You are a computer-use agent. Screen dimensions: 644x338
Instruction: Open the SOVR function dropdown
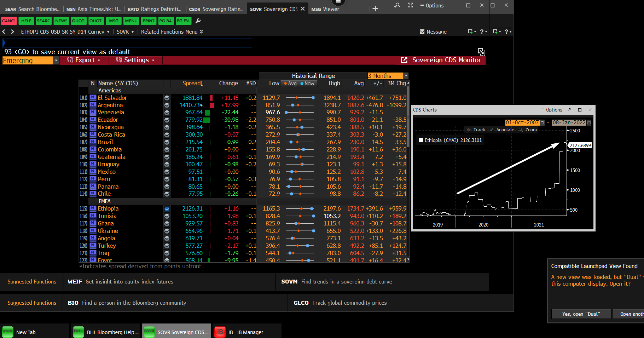click(x=125, y=32)
